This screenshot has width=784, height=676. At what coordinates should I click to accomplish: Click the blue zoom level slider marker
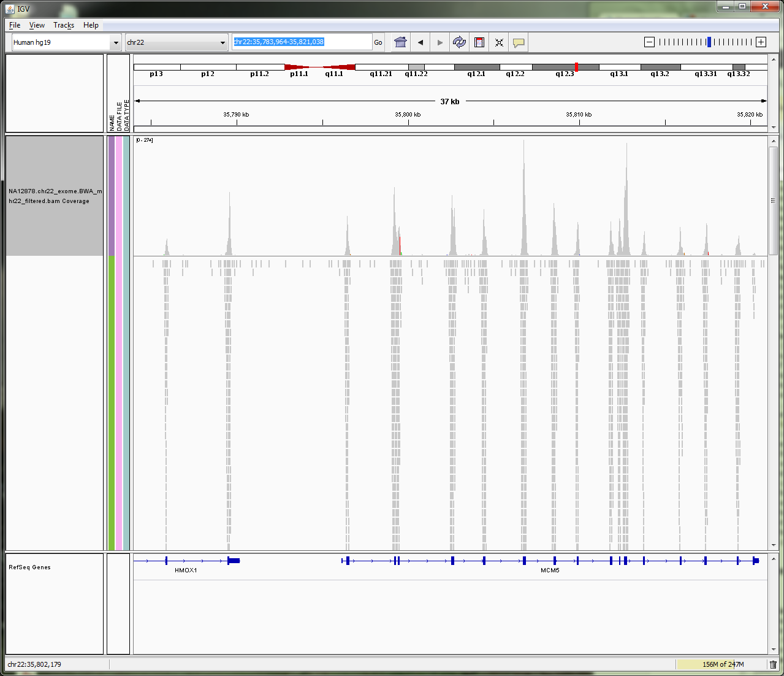click(709, 42)
